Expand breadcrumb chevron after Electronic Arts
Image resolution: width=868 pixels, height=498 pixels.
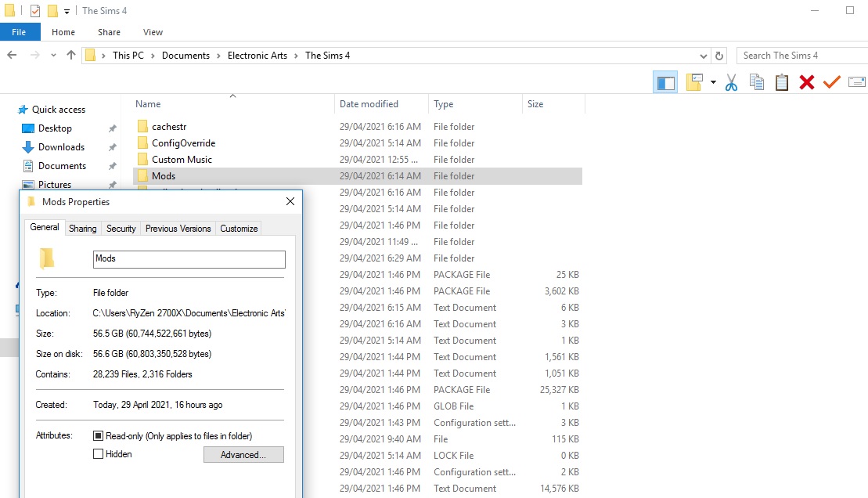coord(296,56)
